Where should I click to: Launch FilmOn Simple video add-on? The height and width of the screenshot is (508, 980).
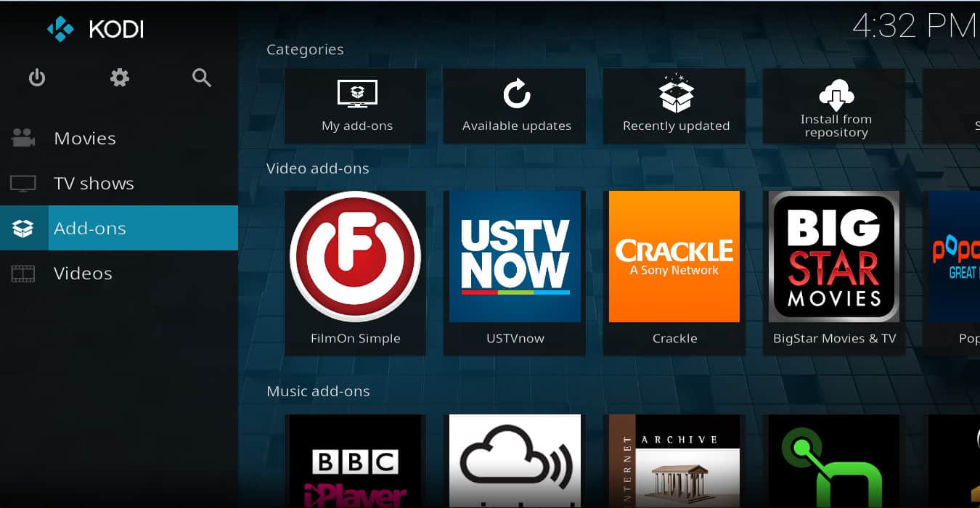pos(356,273)
